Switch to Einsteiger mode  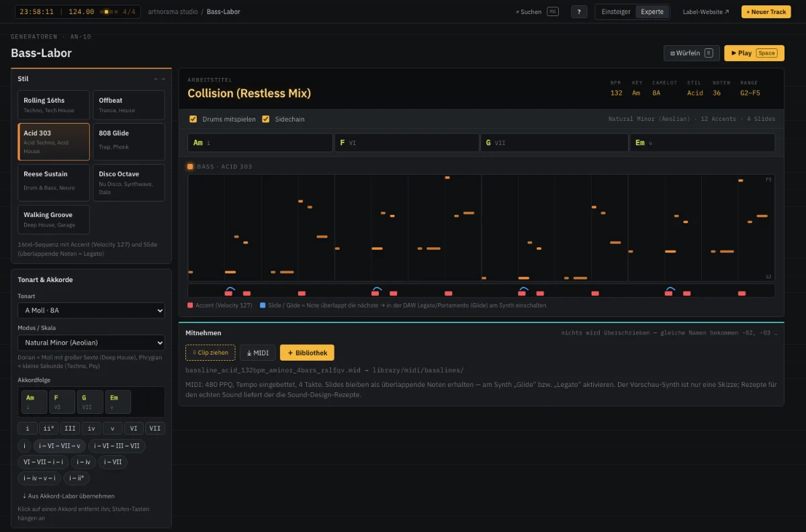616,11
